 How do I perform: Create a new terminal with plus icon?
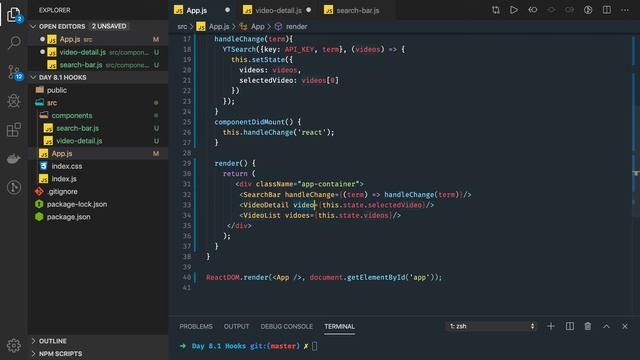551,326
